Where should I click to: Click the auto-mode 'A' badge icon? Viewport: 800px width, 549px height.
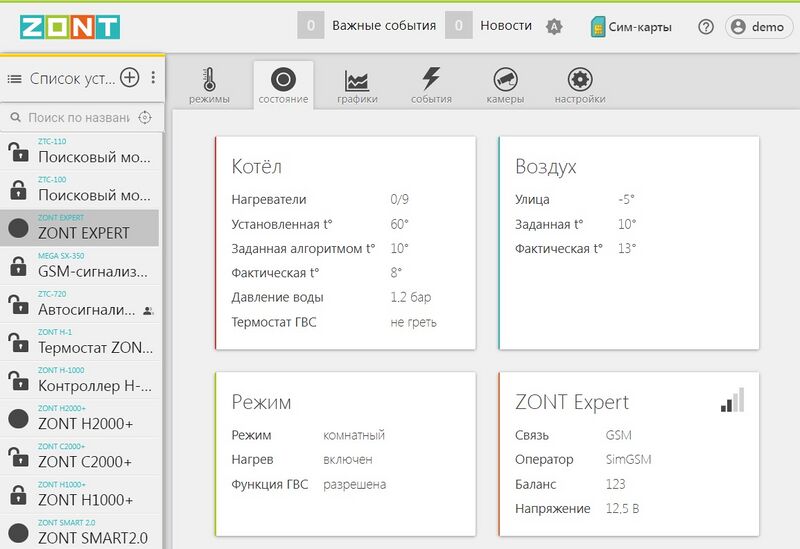[x=554, y=27]
